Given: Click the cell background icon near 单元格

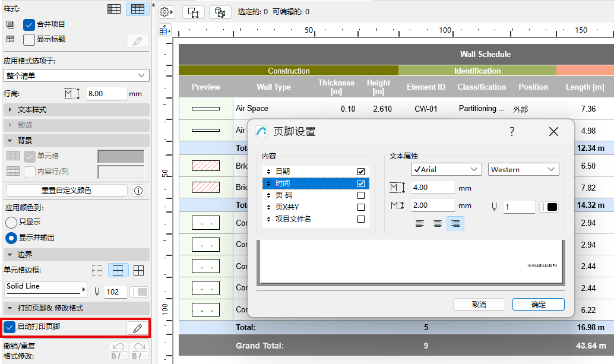Looking at the screenshot, I should coord(13,156).
